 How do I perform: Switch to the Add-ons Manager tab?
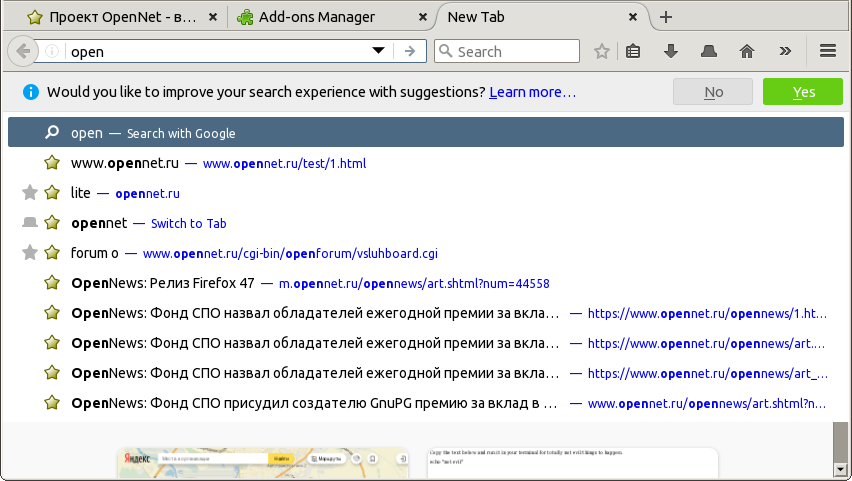click(316, 17)
